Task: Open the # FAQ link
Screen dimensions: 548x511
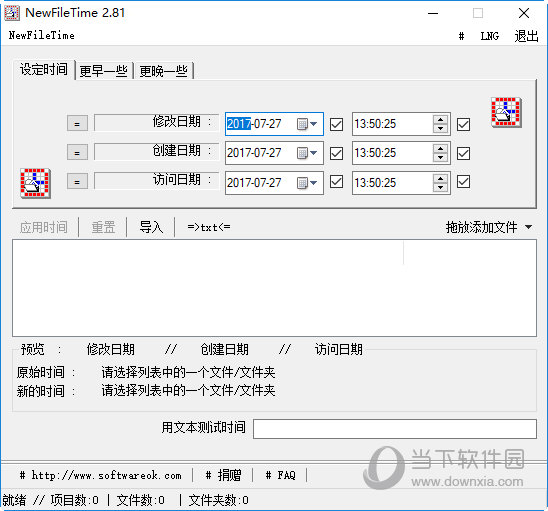Action: 281,475
